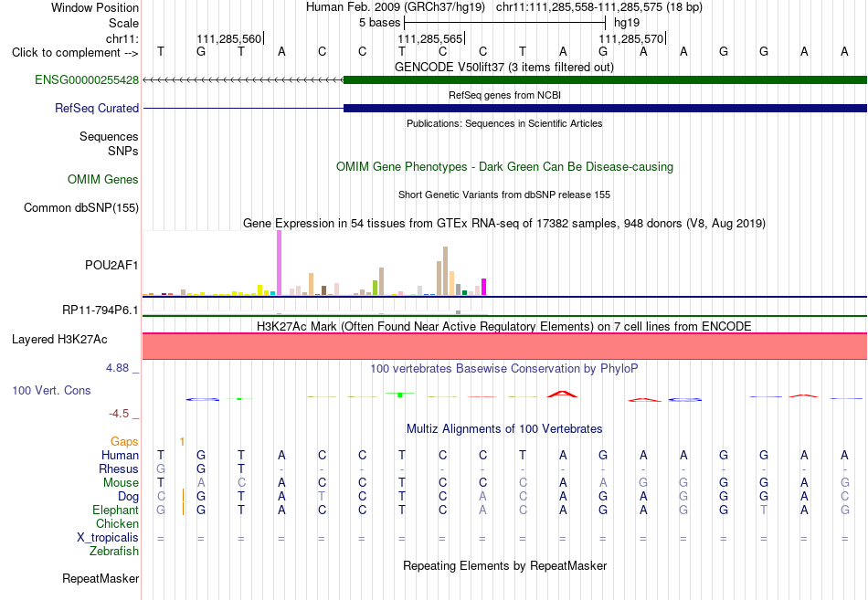Viewport: 868px width, 600px height.
Task: Click the red A conservation logo peak
Action: (563, 394)
